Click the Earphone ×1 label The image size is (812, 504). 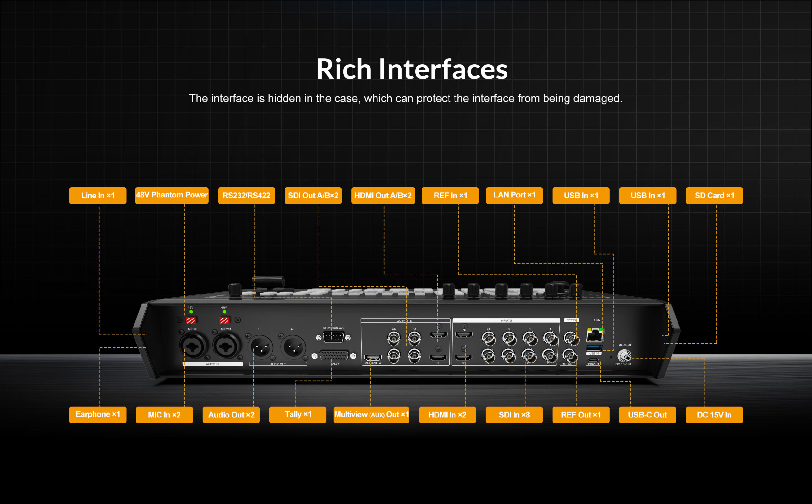click(97, 415)
